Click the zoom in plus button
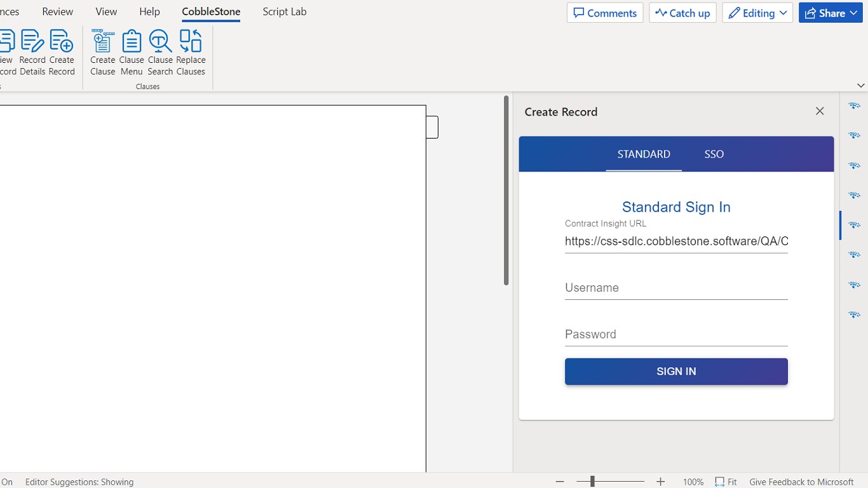Image resolution: width=868 pixels, height=488 pixels. tap(660, 482)
